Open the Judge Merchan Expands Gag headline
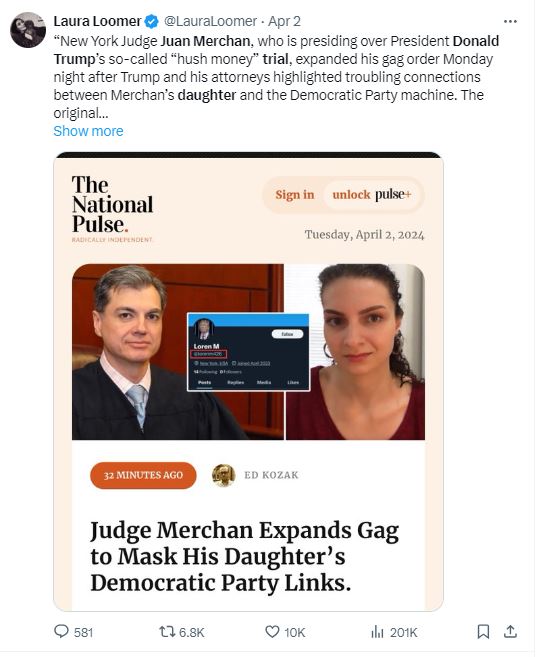 pos(245,556)
